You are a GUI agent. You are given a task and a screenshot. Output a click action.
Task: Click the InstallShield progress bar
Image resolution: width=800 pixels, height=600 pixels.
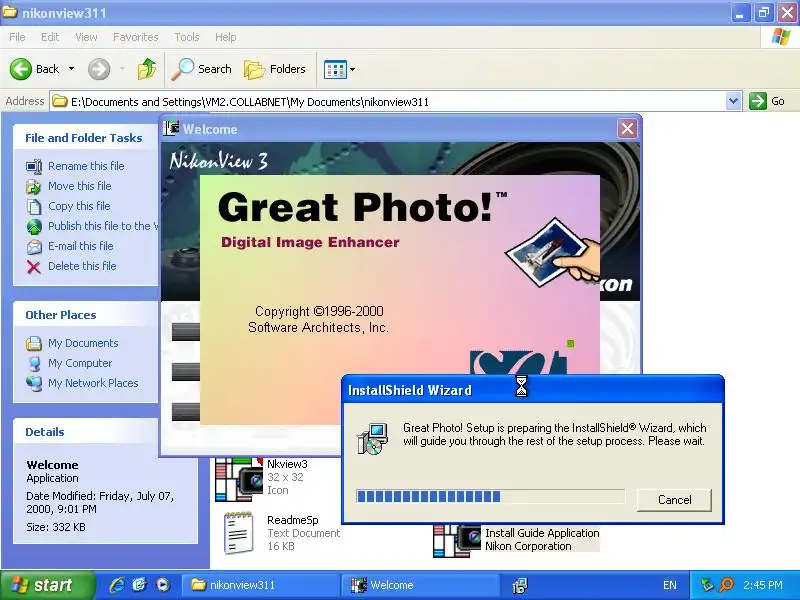click(490, 496)
